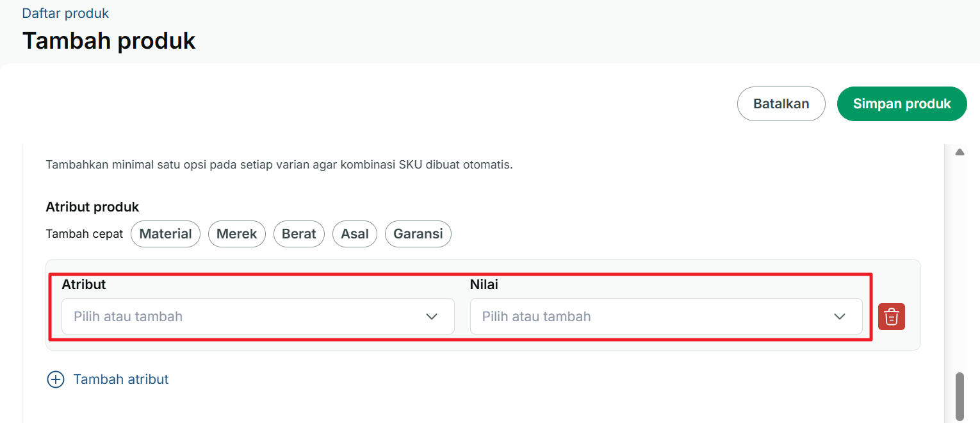Screen dimensions: 980x423
Task: Delete the attribute row with trash icon
Action: [891, 317]
